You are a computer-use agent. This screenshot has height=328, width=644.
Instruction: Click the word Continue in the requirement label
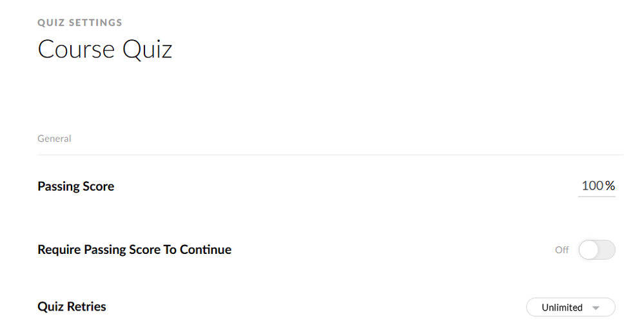click(x=205, y=249)
